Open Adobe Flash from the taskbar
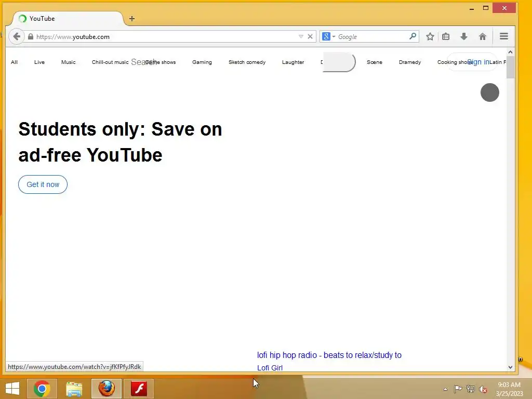The width and height of the screenshot is (532, 399). (x=139, y=389)
